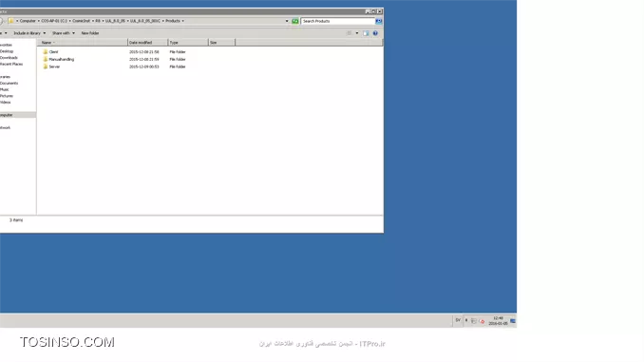Expand dropdown arrow after Computer in path
The width and height of the screenshot is (644, 362).
[39, 21]
